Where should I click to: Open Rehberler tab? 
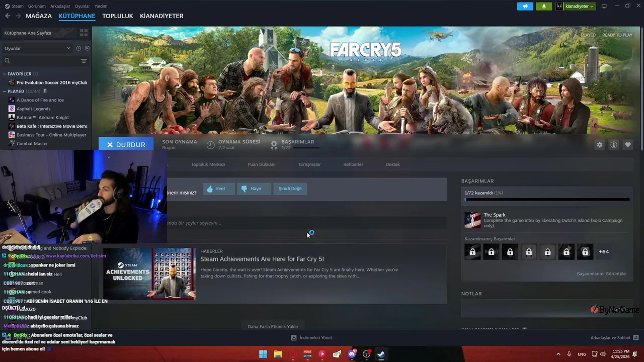click(353, 164)
